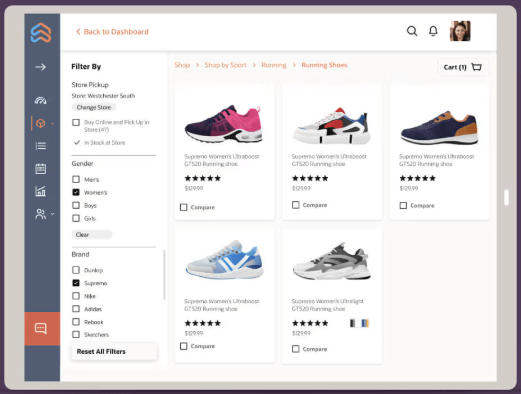This screenshot has height=394, width=521.
Task: Check Compare on the grey Ultralight card
Action: (295, 349)
